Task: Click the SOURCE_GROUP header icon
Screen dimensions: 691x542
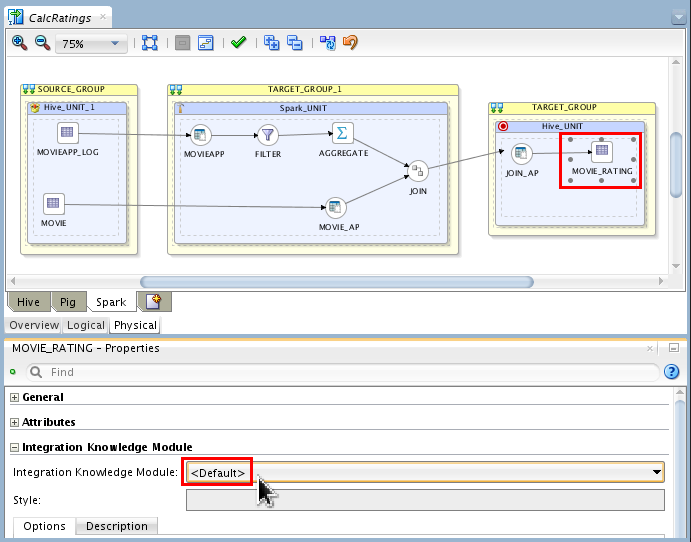Action: click(x=29, y=89)
